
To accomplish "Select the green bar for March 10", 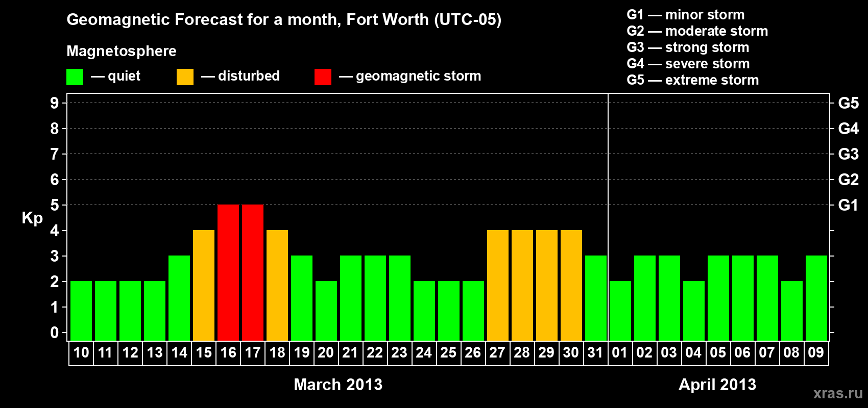I will [x=81, y=311].
